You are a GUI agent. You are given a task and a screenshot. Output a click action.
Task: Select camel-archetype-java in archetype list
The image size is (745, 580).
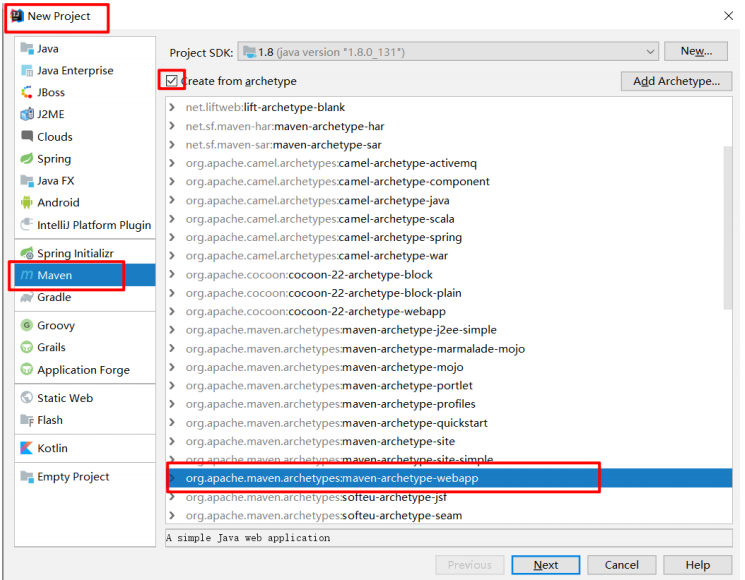pos(449,200)
